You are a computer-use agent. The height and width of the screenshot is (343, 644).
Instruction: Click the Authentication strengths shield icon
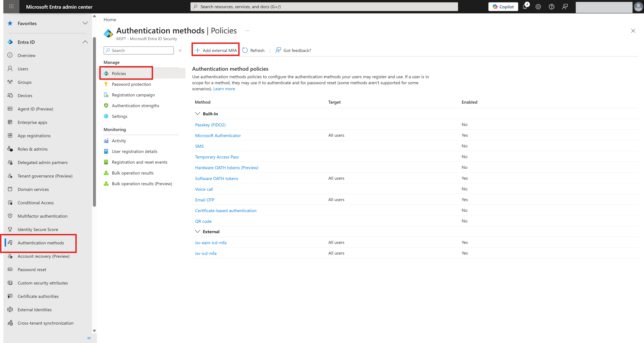pyautogui.click(x=106, y=105)
